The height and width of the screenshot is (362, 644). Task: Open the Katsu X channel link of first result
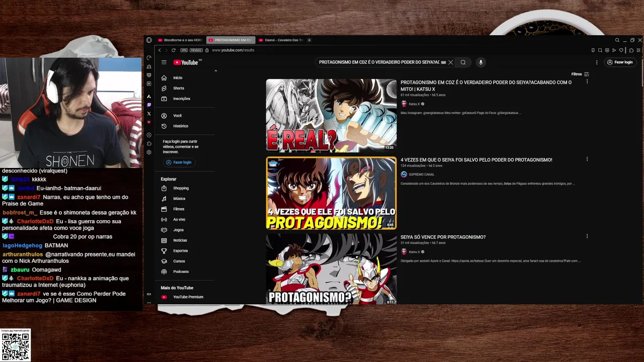pos(415,104)
